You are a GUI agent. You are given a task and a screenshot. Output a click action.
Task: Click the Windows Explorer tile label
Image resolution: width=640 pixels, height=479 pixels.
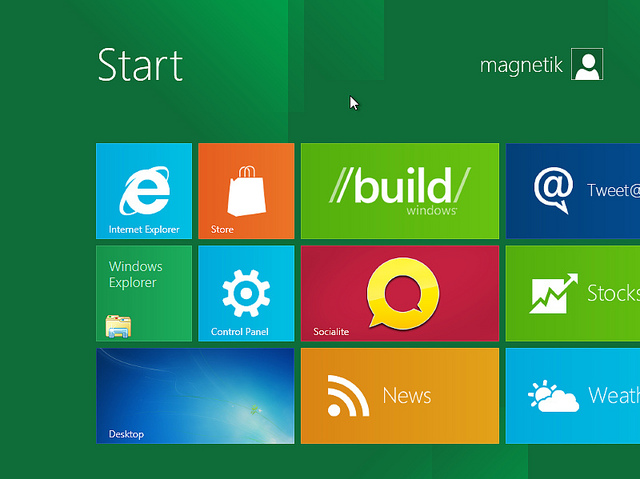pyautogui.click(x=136, y=275)
